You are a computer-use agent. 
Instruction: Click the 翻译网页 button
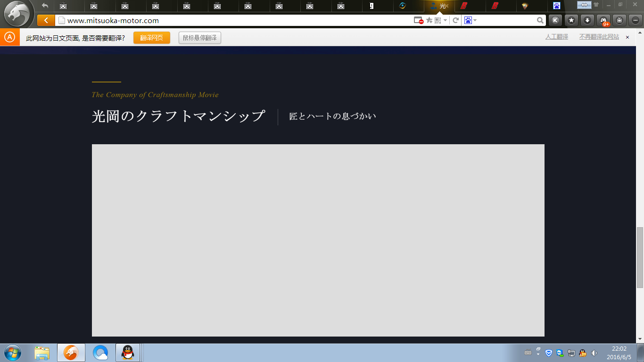(152, 38)
